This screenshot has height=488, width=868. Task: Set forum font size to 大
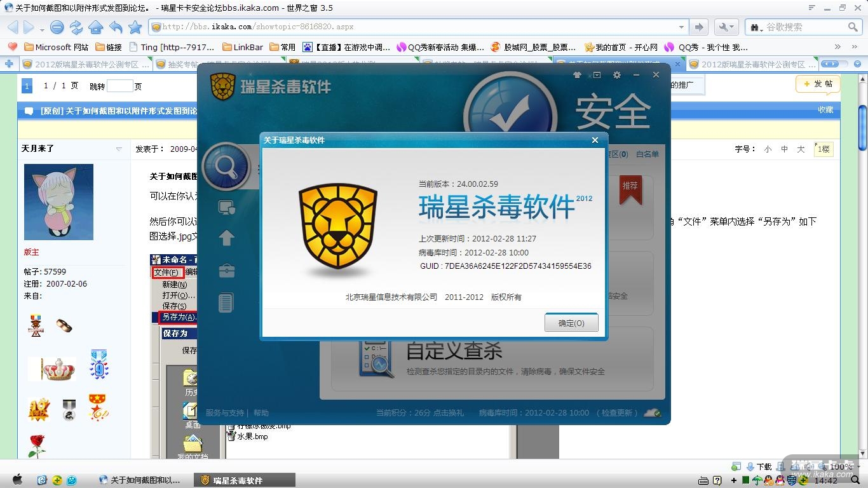coord(801,149)
